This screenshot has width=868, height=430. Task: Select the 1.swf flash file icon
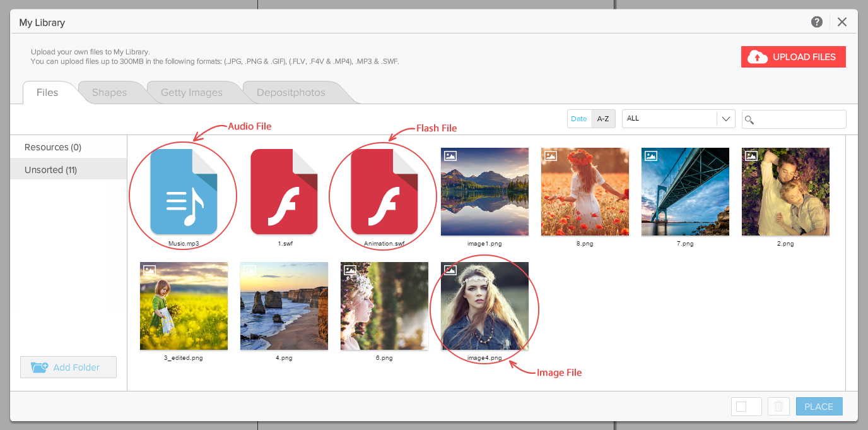coord(284,191)
